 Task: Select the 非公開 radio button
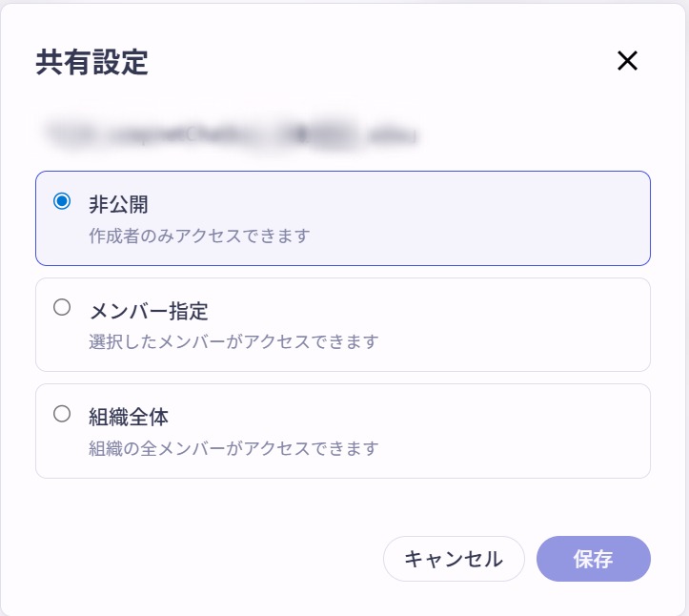click(62, 201)
